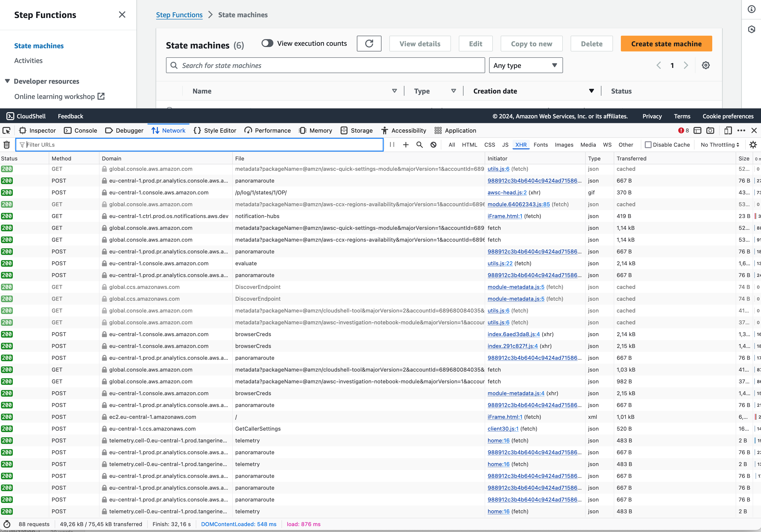Activate the element picker tool
Viewport: 761px width, 532px height.
point(7,130)
